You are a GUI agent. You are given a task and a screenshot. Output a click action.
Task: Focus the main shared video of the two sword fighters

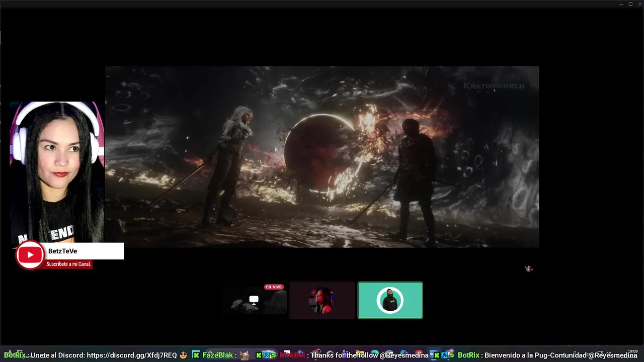click(322, 157)
